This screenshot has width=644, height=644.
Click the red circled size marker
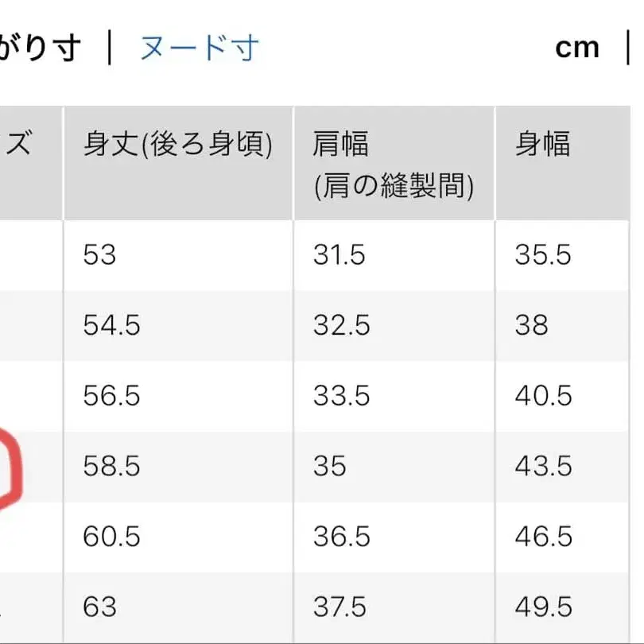[8, 465]
